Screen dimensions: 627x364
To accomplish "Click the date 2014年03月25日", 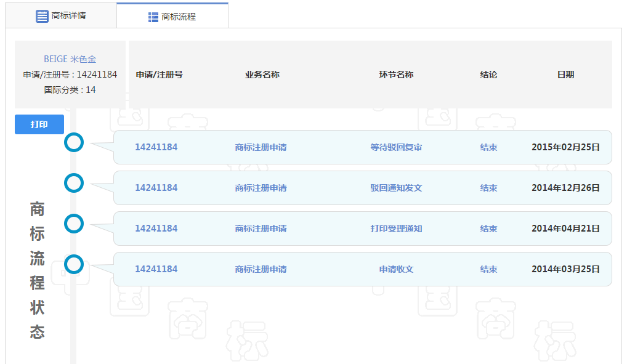I will click(x=565, y=269).
